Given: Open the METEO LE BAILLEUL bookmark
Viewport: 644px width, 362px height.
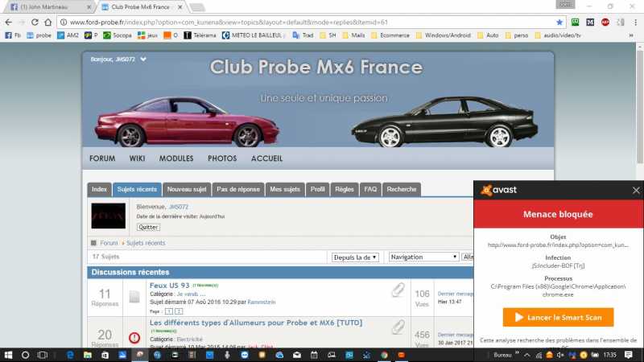Looking at the screenshot, I should (x=252, y=35).
